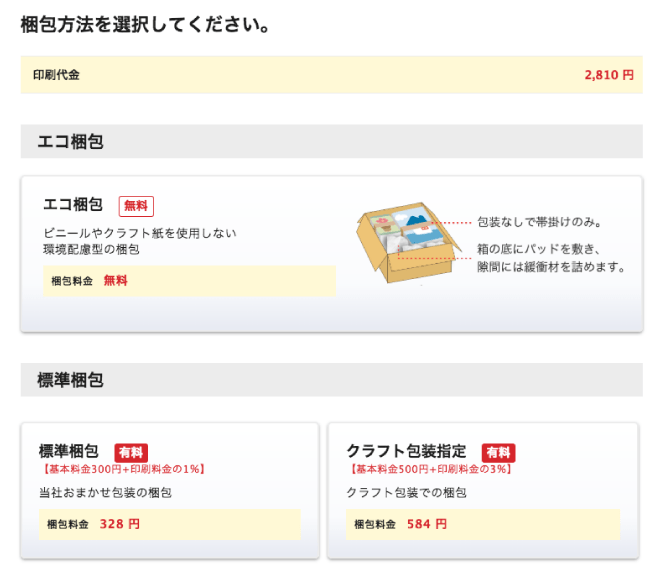Click the 有料 badge beside 標準梱包
This screenshot has height=584, width=662.
(x=131, y=452)
